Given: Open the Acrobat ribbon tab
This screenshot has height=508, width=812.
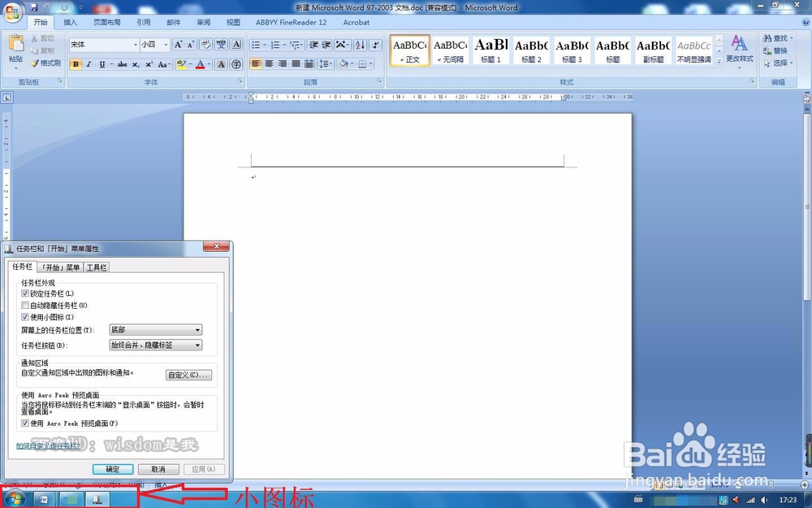Looking at the screenshot, I should 356,22.
